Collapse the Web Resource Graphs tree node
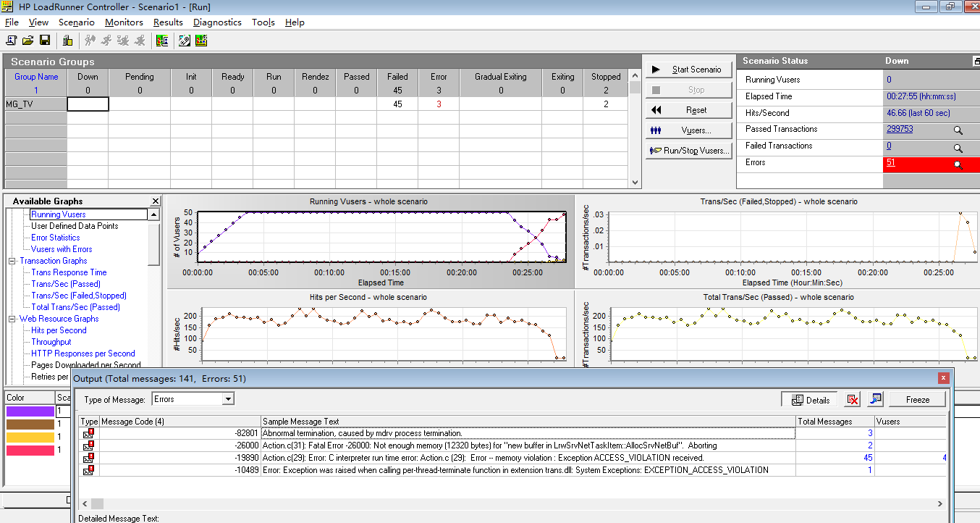Screen dimensions: 980x523 point(12,319)
